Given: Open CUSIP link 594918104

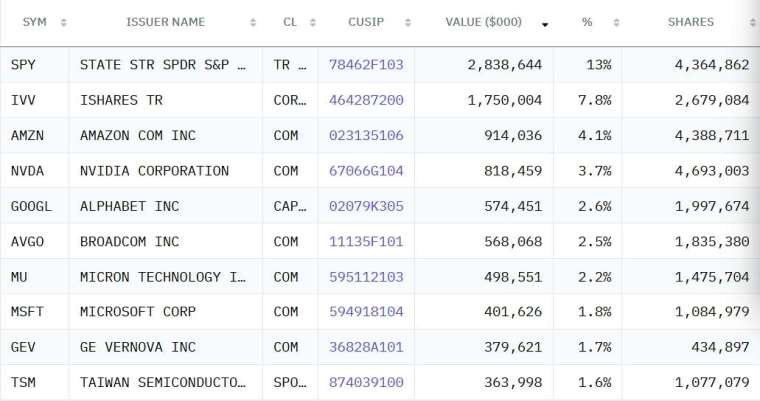Looking at the screenshot, I should [x=366, y=311].
